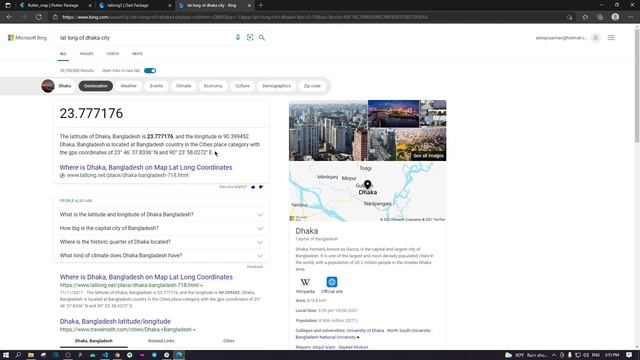Open Official site globe icon
The height and width of the screenshot is (360, 640).
tap(332, 282)
